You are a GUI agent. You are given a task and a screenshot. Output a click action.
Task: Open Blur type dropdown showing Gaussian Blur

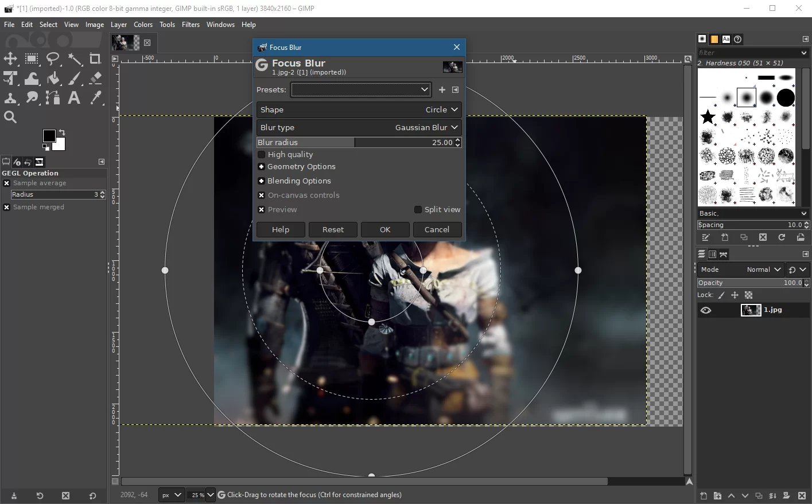click(x=359, y=127)
